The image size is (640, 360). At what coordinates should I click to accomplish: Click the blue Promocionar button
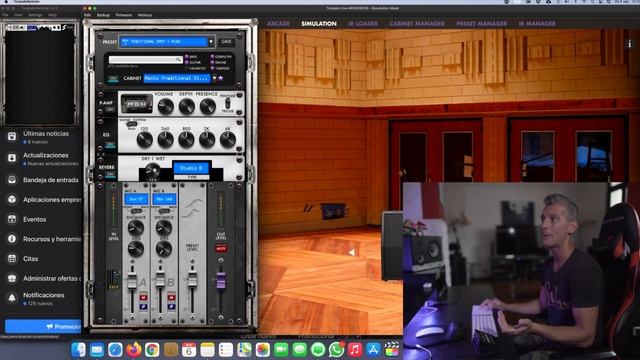tap(43, 327)
